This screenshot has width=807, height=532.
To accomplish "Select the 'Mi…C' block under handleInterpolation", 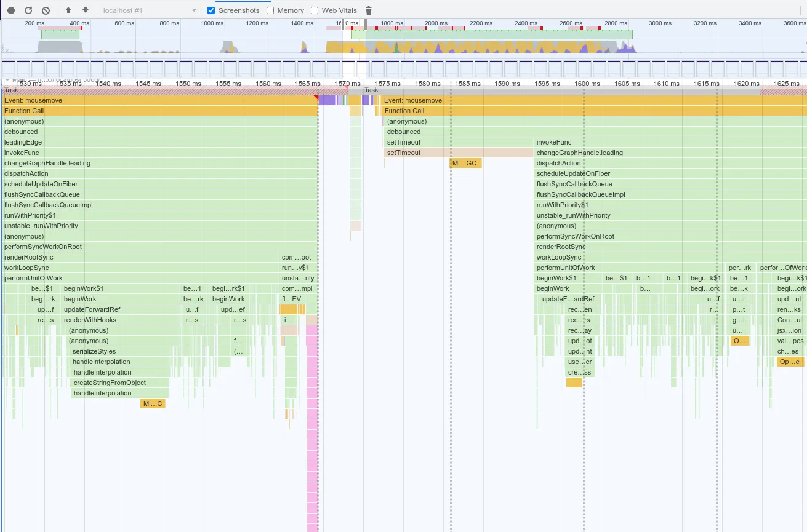I will [153, 403].
